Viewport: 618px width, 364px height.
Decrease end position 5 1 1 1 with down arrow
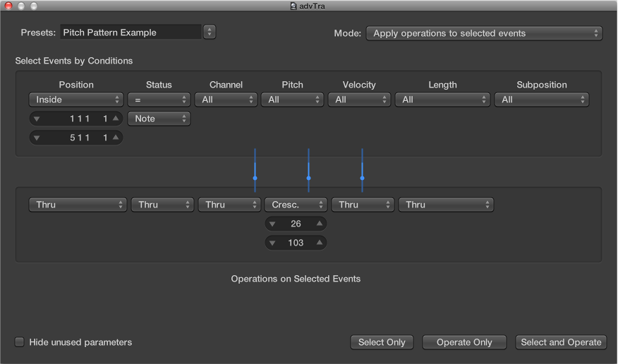(37, 138)
